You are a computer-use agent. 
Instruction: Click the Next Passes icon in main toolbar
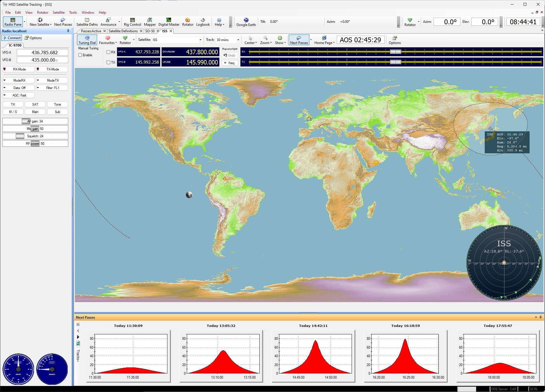tap(63, 22)
